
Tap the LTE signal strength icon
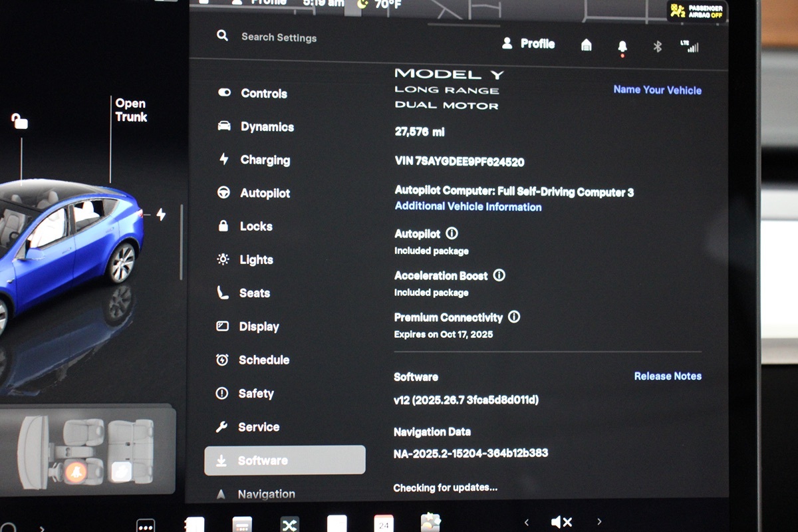point(690,46)
